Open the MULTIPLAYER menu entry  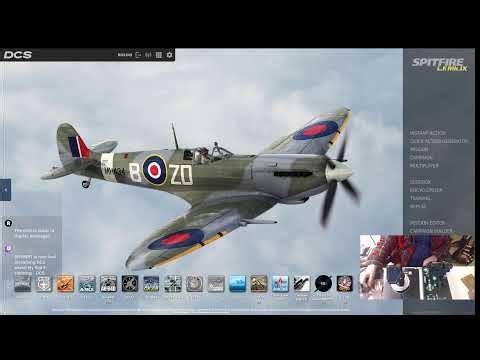tap(424, 166)
